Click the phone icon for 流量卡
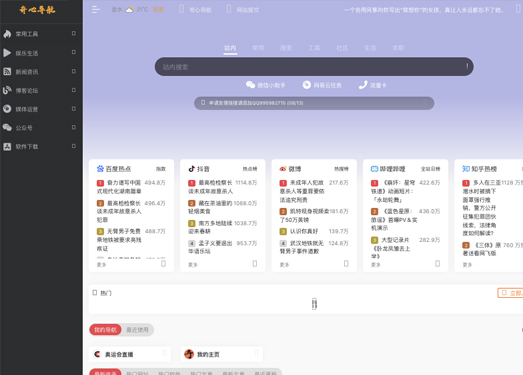 tap(363, 85)
